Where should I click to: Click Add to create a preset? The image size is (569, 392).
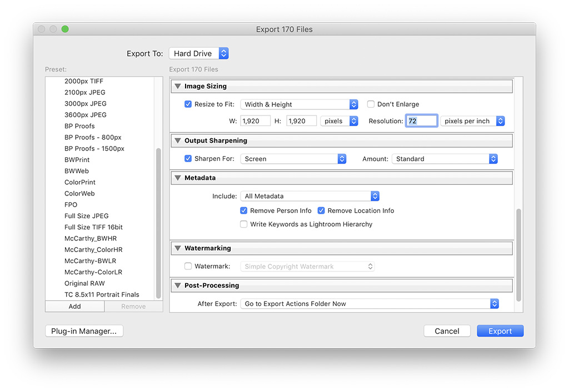(x=75, y=306)
